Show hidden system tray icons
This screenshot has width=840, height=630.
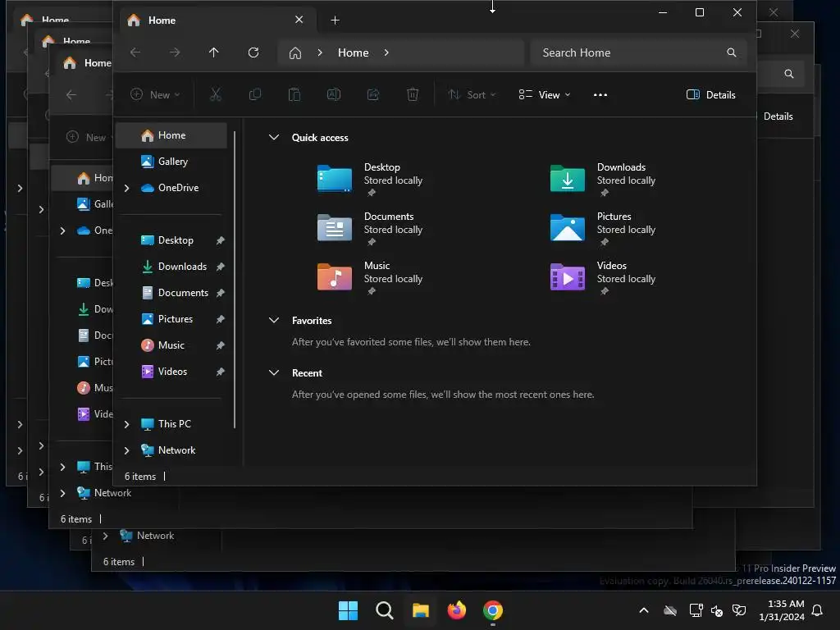click(644, 610)
